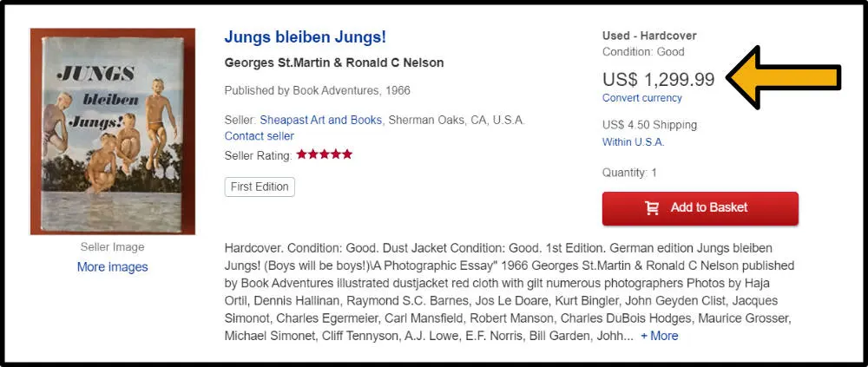Viewport: 868px width, 367px height.
Task: Click the five-star seller rating
Action: pyautogui.click(x=324, y=154)
